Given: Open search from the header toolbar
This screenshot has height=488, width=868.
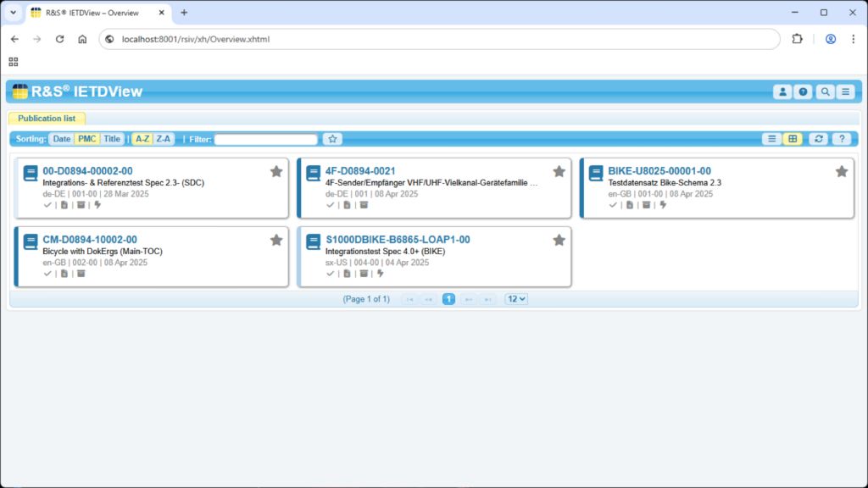Looking at the screenshot, I should point(823,91).
